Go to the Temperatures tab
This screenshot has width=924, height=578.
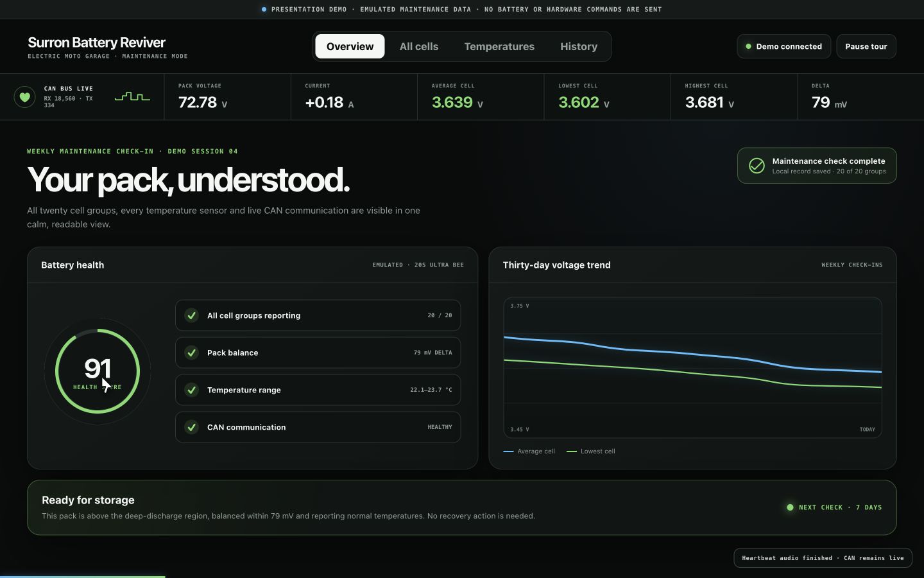click(x=499, y=46)
